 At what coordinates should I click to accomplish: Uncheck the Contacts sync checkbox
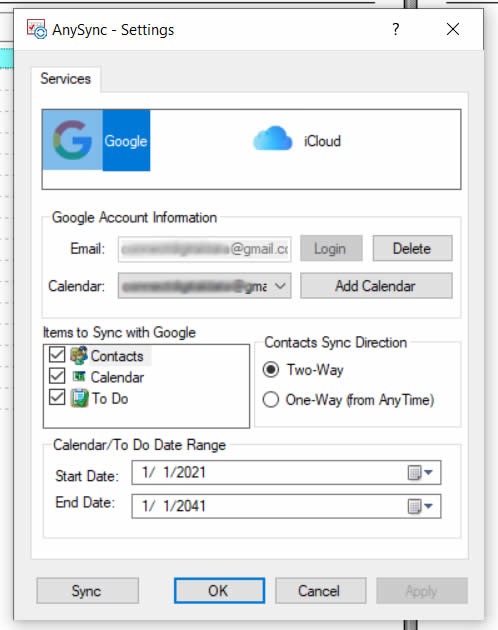coord(57,355)
